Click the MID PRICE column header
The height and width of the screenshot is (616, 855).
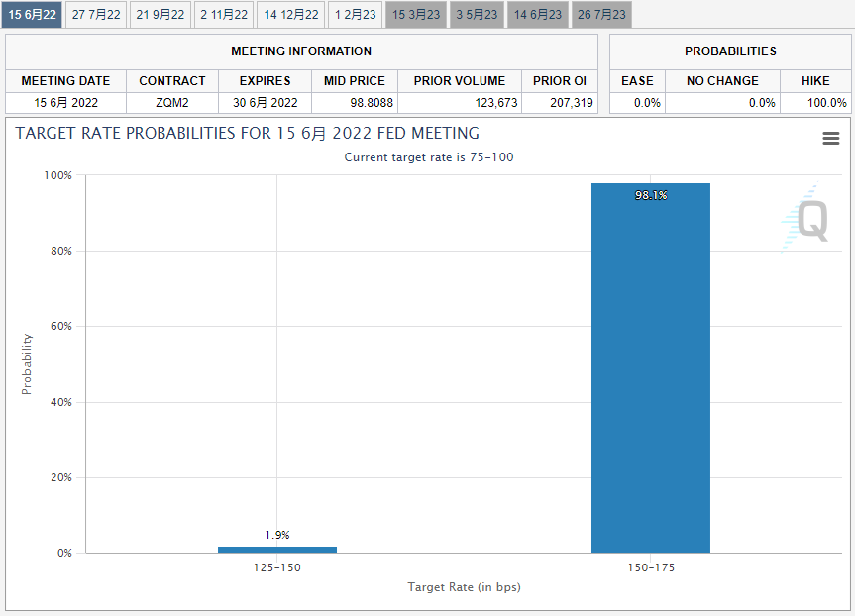pyautogui.click(x=354, y=81)
